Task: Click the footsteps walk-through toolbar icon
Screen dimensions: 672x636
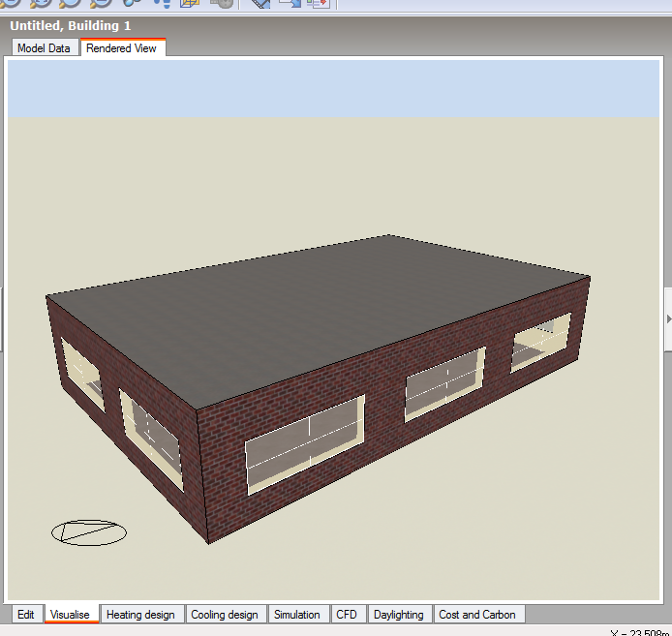Action: point(162,4)
